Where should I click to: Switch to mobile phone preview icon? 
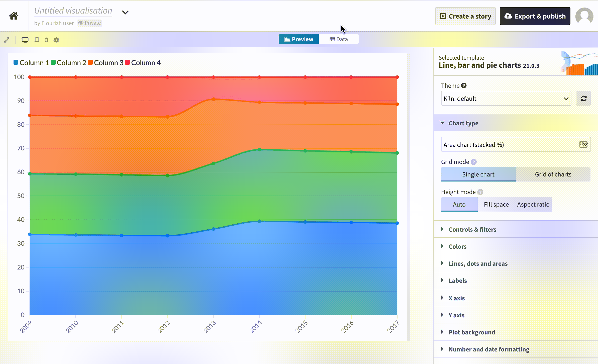(x=46, y=40)
